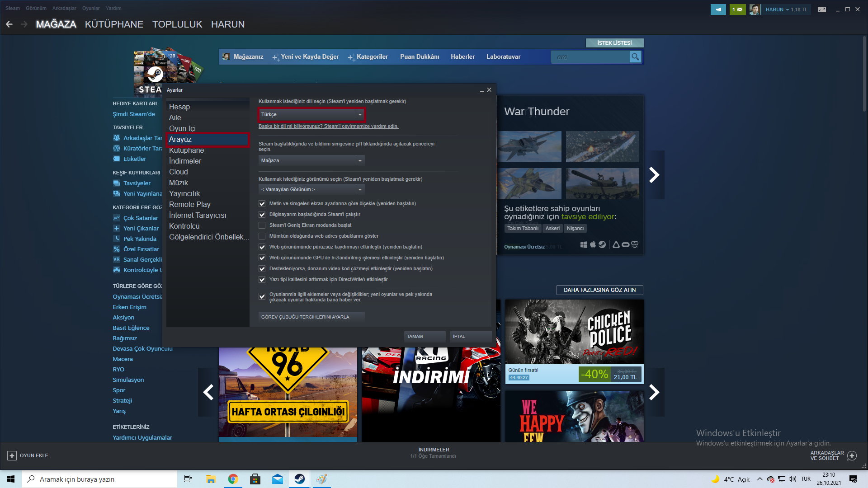This screenshot has width=868, height=488.
Task: Click GÖREV ÇUBUĞU TERCİHLERİNİ AYARLA button
Action: (x=311, y=317)
